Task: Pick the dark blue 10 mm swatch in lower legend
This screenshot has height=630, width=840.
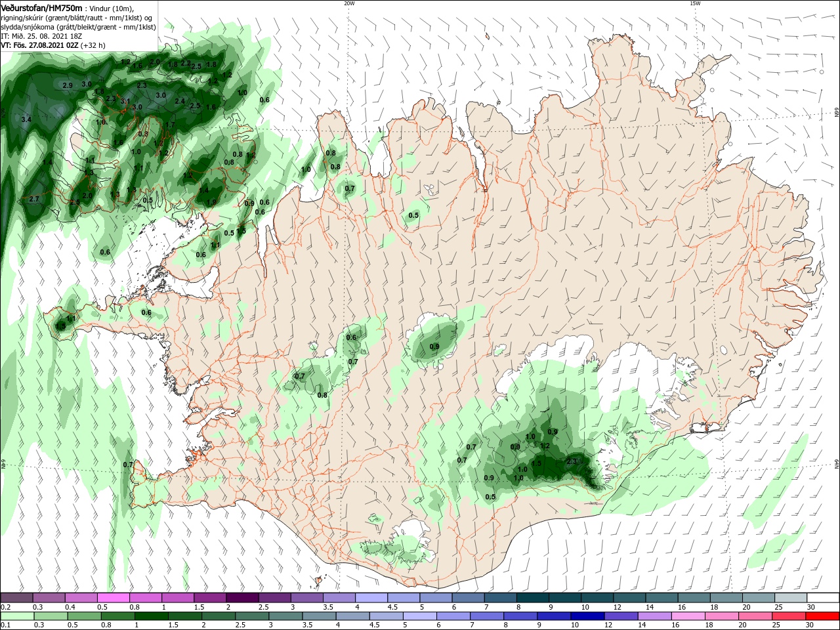Action: pos(587,616)
